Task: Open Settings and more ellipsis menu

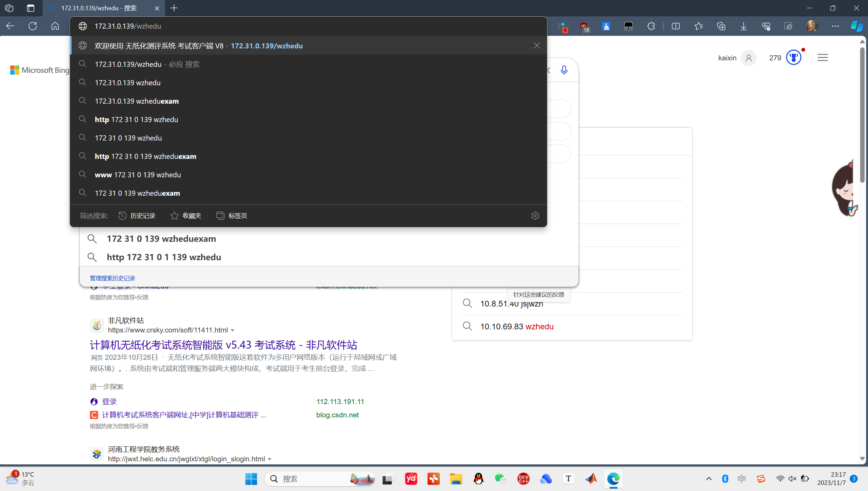Action: point(835,26)
